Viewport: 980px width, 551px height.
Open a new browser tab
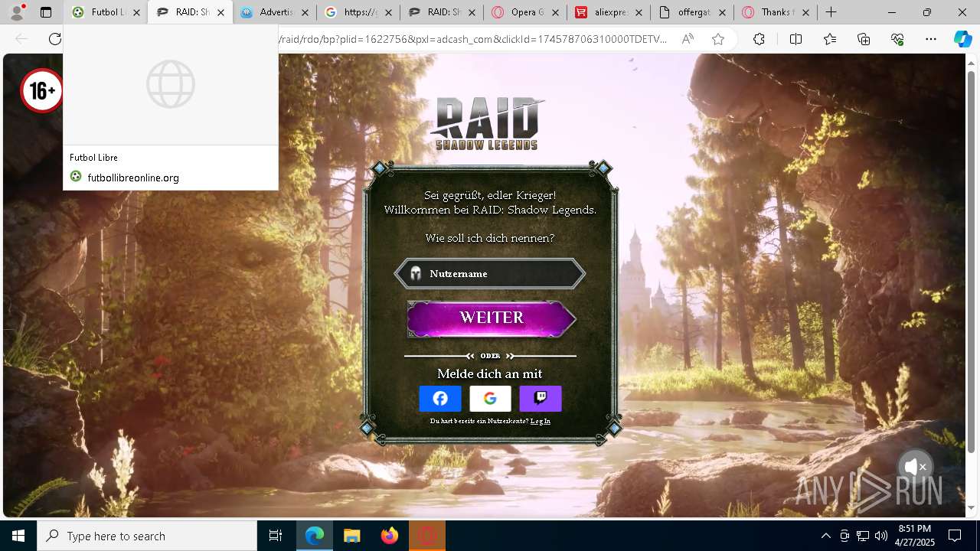pyautogui.click(x=831, y=12)
